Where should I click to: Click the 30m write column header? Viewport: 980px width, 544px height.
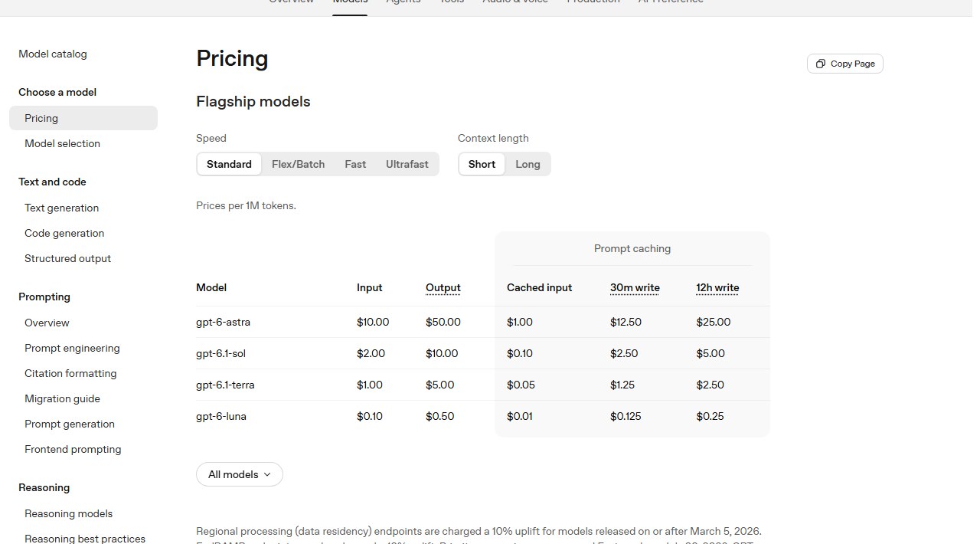point(635,287)
